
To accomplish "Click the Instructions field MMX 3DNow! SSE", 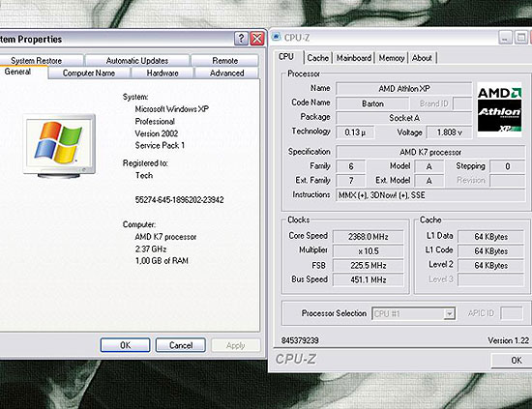I will click(430, 195).
